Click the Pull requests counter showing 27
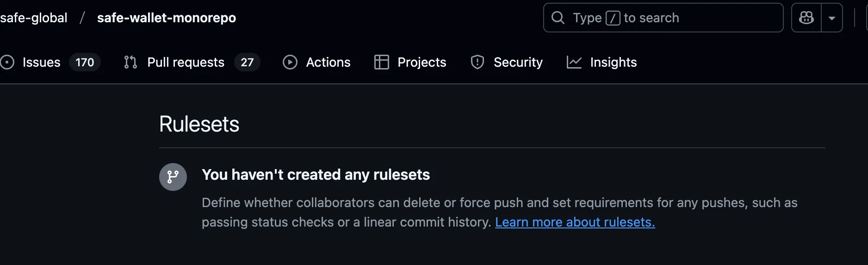 click(x=247, y=62)
